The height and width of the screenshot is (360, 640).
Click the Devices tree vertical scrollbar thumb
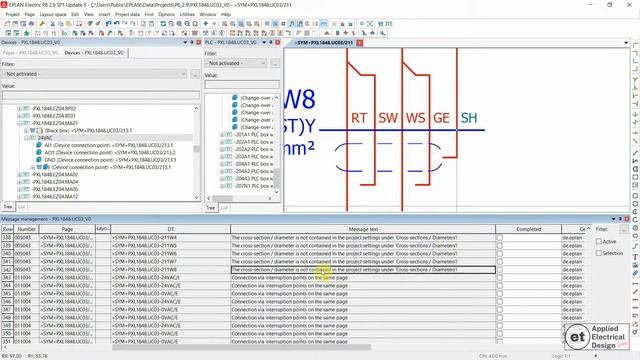[196, 149]
